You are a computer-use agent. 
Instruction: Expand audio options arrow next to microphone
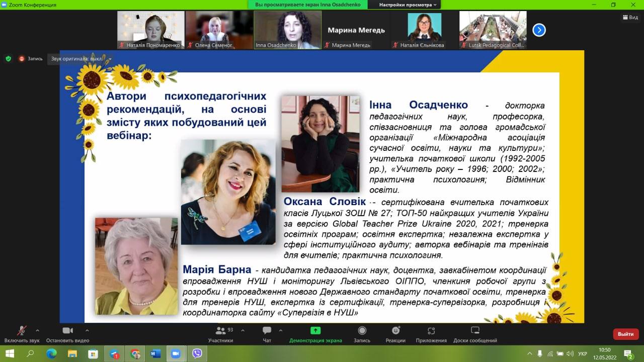click(37, 331)
